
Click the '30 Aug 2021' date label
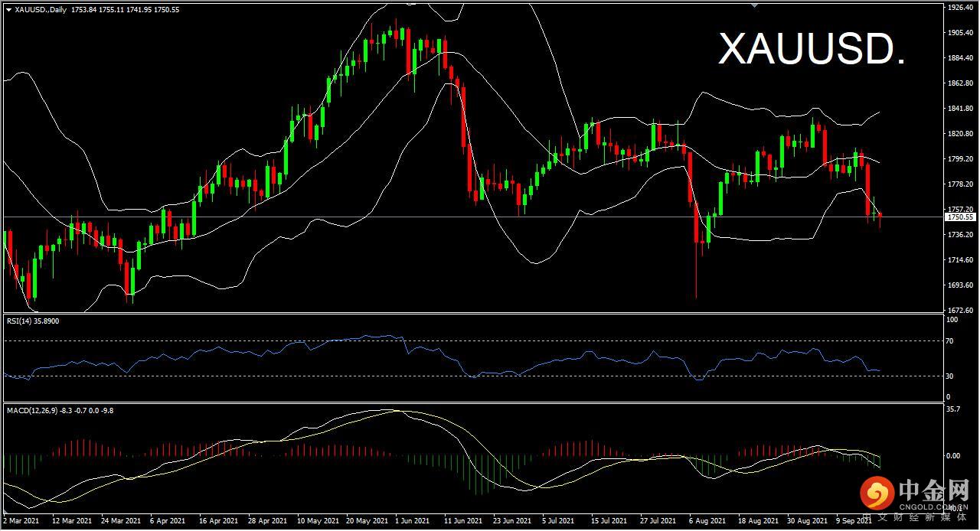coord(806,521)
